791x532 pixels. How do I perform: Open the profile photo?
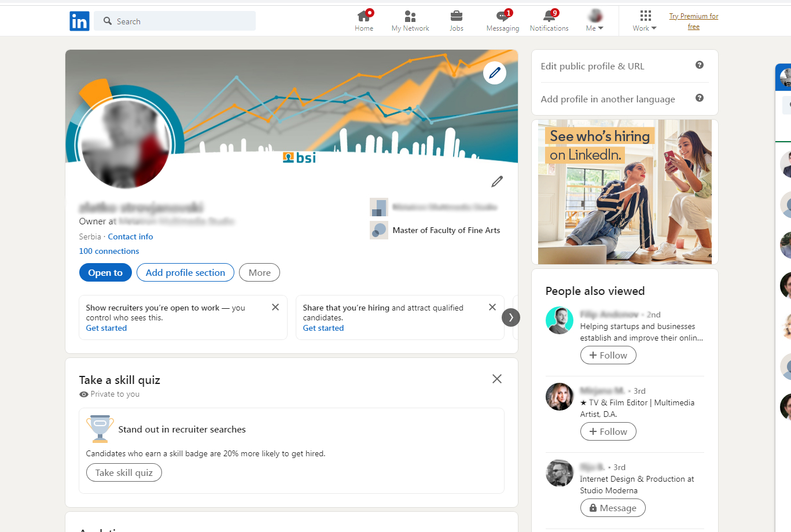pos(126,144)
